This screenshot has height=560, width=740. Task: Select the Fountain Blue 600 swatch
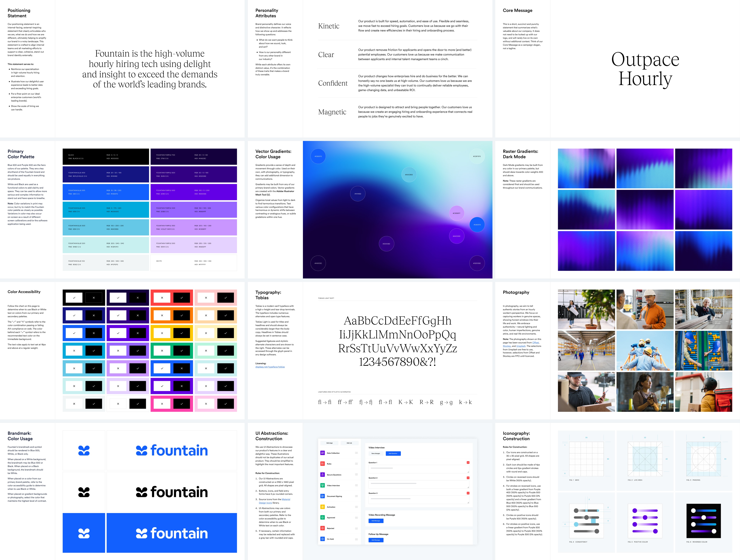point(106,174)
